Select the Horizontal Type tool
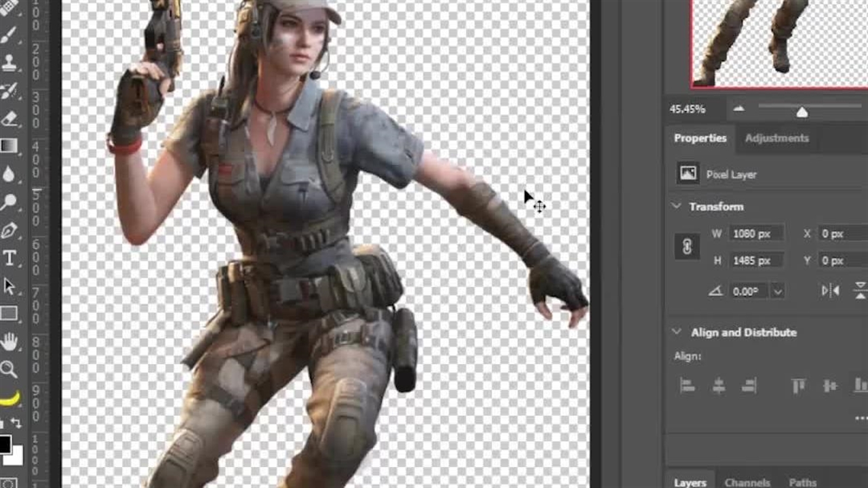This screenshot has width=868, height=488. pos(9,258)
